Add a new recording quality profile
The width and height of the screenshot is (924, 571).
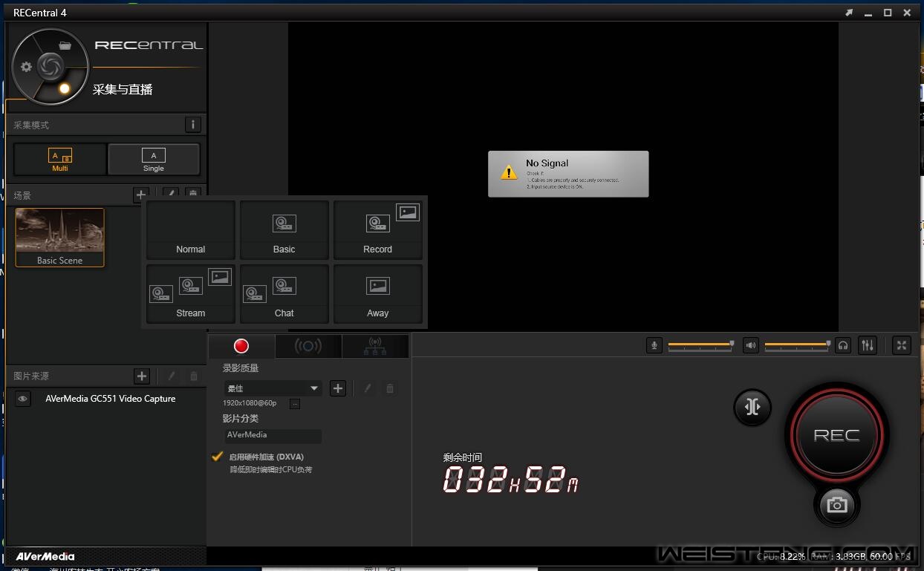338,388
